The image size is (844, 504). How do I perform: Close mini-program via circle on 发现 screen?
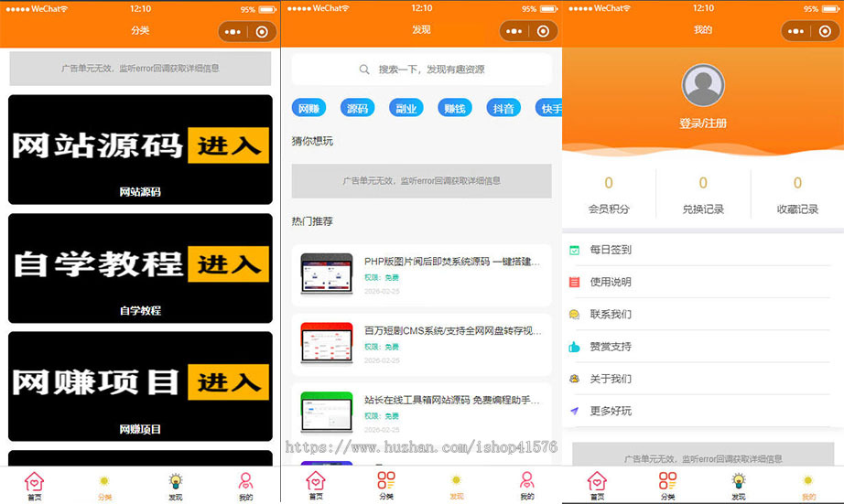coord(543,31)
